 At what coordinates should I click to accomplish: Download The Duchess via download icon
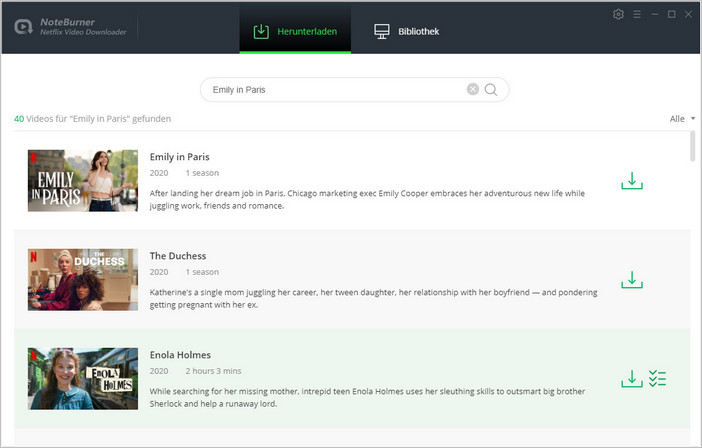point(632,280)
